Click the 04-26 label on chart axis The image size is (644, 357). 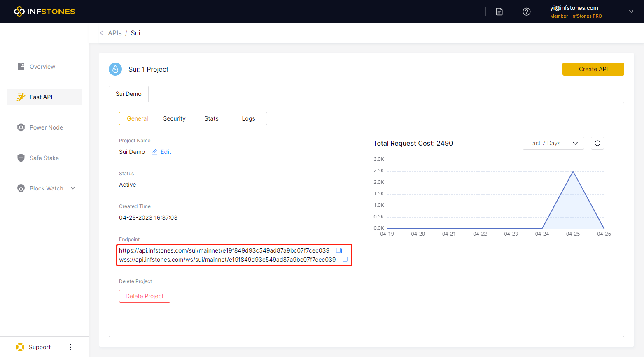click(x=604, y=234)
